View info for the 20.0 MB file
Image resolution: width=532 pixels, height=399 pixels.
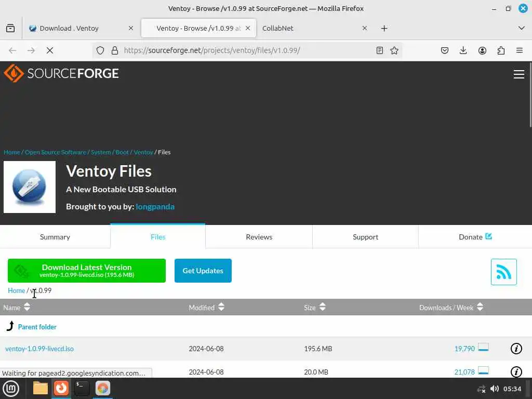tap(516, 372)
